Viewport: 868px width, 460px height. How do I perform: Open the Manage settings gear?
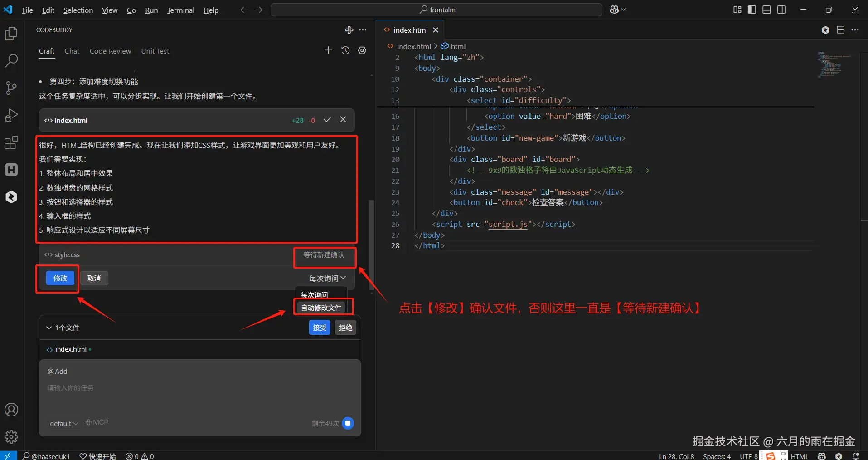tap(11, 437)
